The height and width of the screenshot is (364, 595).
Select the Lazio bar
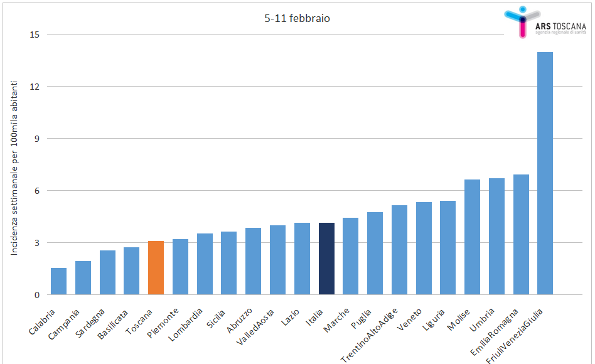(x=302, y=259)
